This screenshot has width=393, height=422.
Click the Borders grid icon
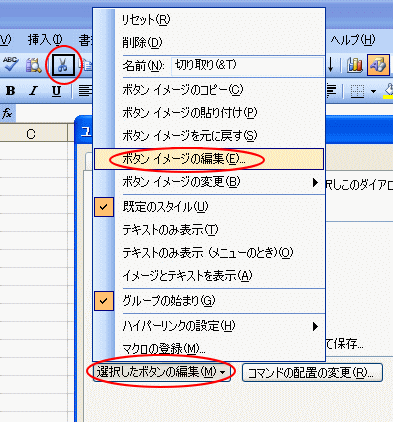point(357,91)
